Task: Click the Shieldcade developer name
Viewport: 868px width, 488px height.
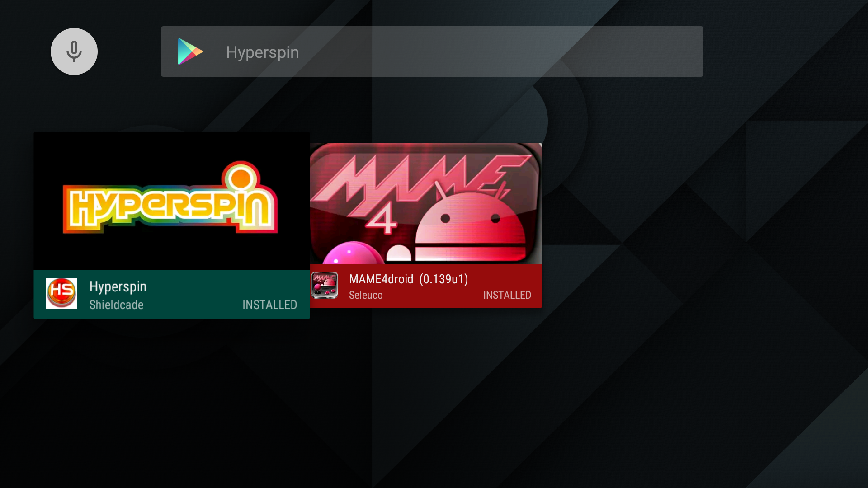Action: [x=117, y=305]
